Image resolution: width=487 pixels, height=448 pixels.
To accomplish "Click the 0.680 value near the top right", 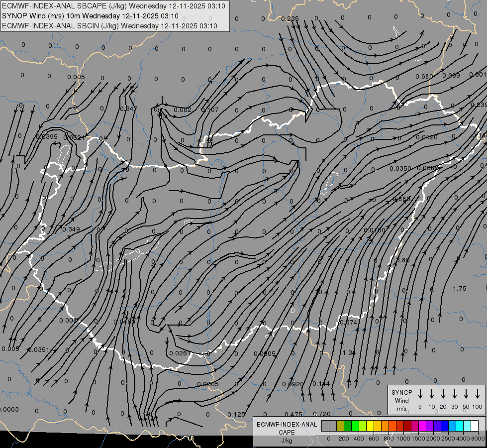I will [424, 77].
